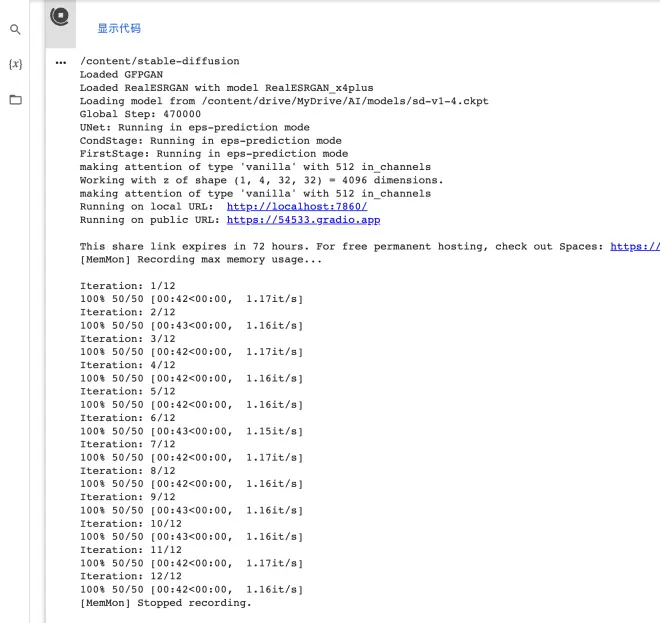Click the 'Iteration: 7/12' line
This screenshot has width=660, height=623.
(128, 444)
